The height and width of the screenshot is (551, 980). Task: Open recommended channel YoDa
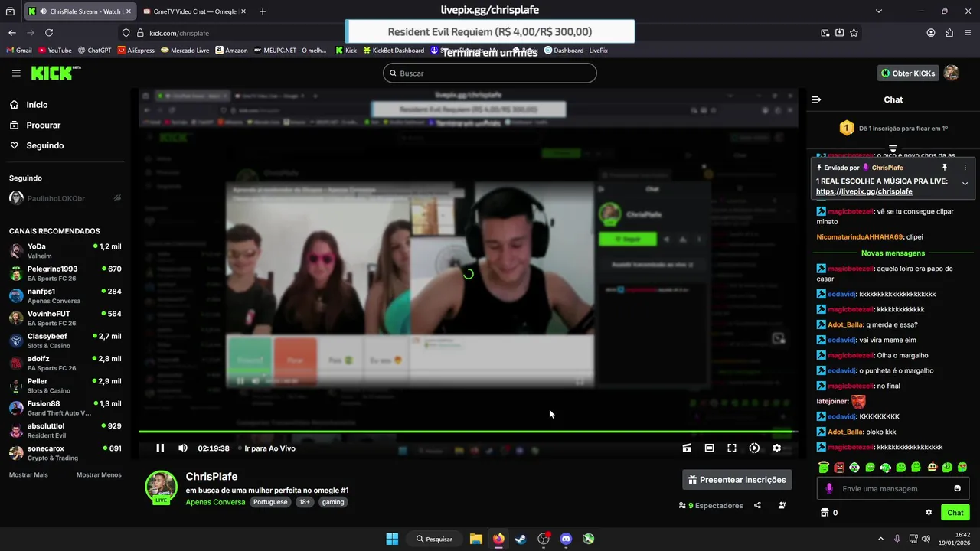coord(65,251)
